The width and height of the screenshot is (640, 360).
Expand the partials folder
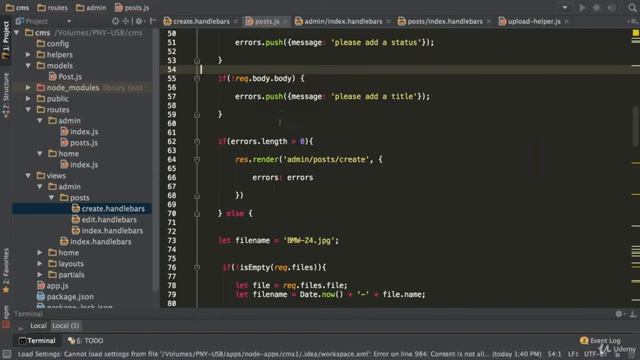coord(40,275)
